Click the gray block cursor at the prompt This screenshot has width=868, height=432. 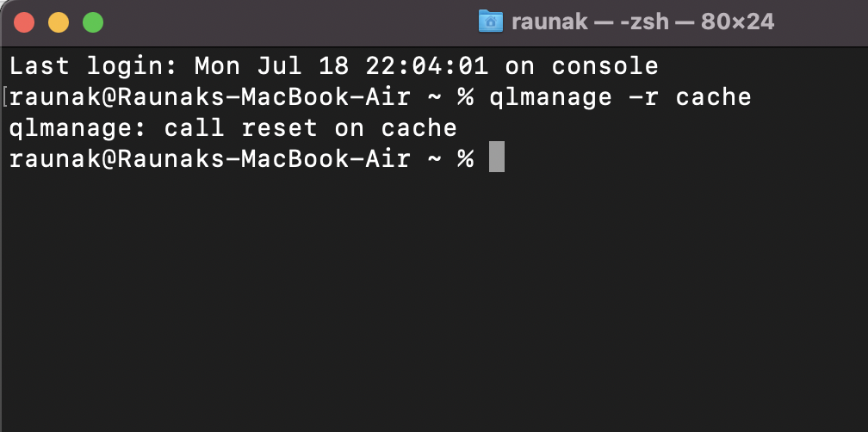coord(497,157)
